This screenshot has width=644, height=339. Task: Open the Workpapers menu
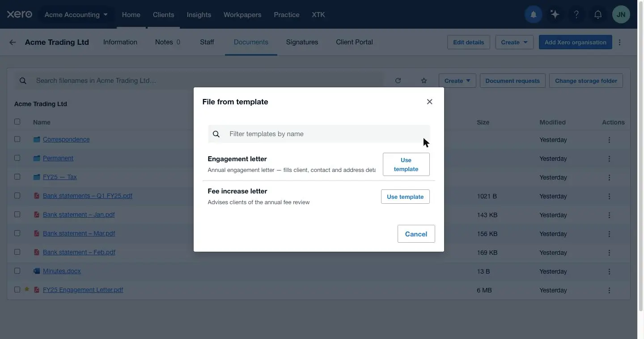pos(242,14)
